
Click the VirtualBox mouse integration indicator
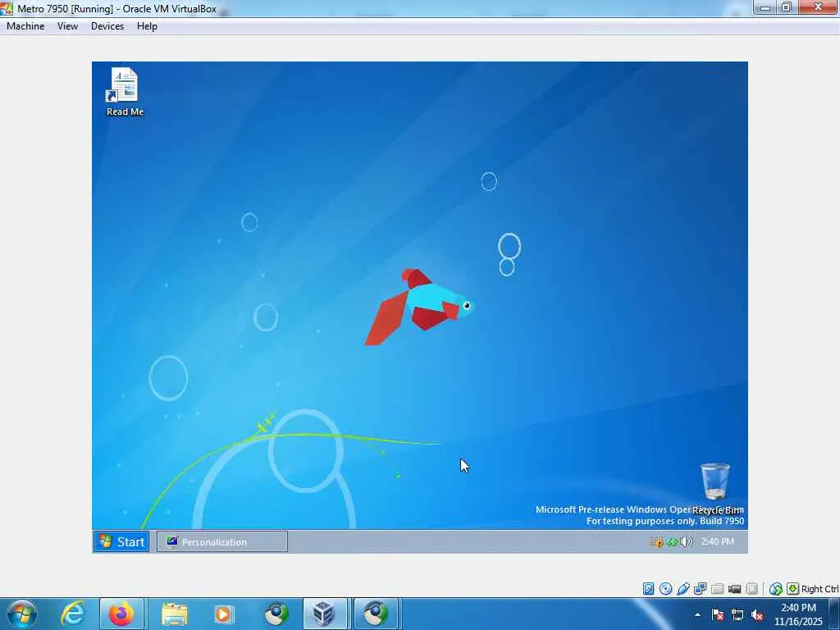pos(775,589)
